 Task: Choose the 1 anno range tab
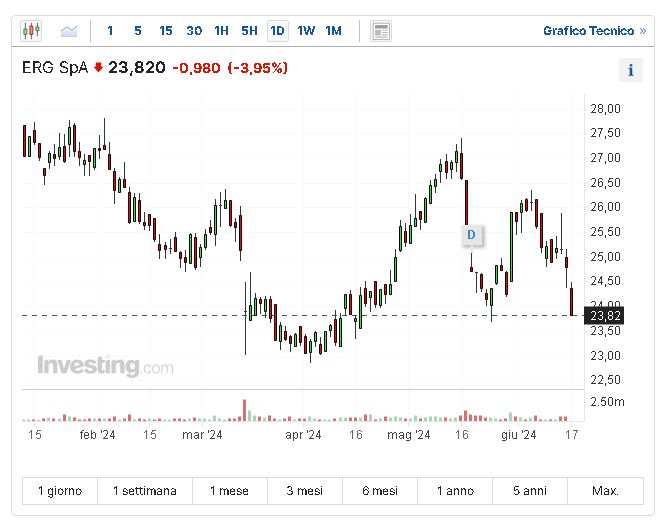tap(455, 491)
